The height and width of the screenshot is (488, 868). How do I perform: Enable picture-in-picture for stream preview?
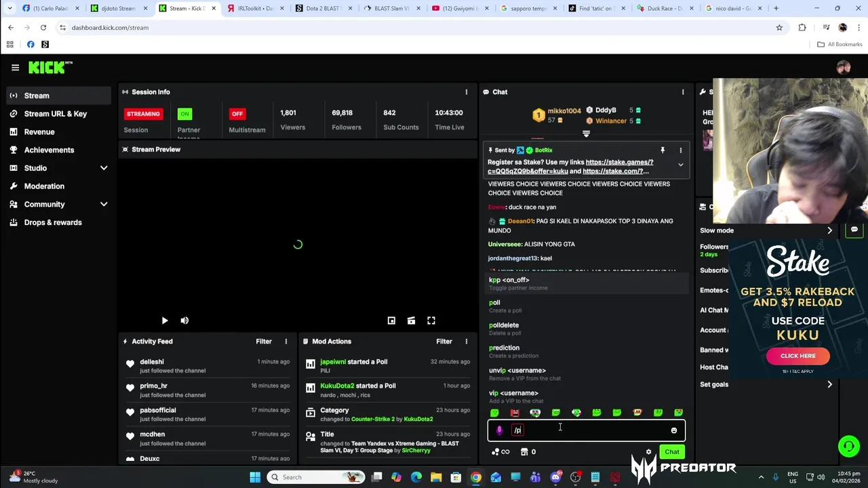(391, 321)
